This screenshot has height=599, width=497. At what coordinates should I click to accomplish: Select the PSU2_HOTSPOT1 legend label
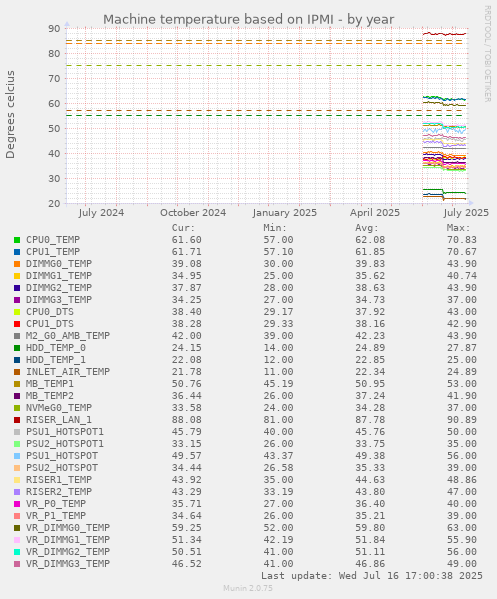click(65, 444)
